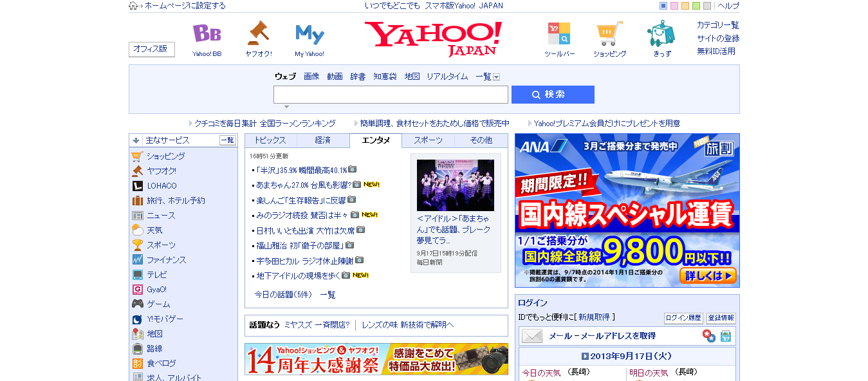868x381 pixels.
Task: Click the ログイン履歴 button
Action: (683, 318)
